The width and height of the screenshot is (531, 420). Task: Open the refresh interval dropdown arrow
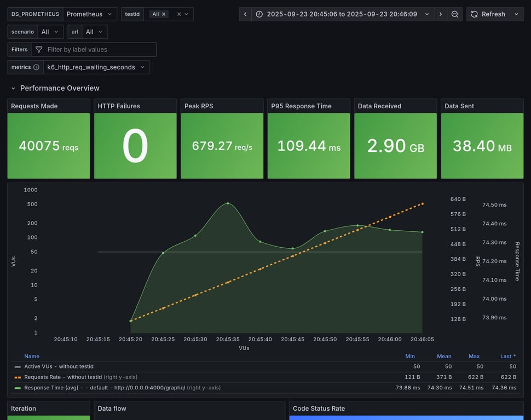[x=516, y=14]
